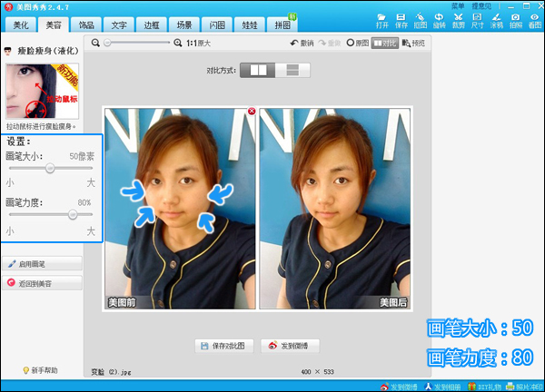
Task: Switch to the 饰品 (Accessories) tab
Action: pos(87,24)
